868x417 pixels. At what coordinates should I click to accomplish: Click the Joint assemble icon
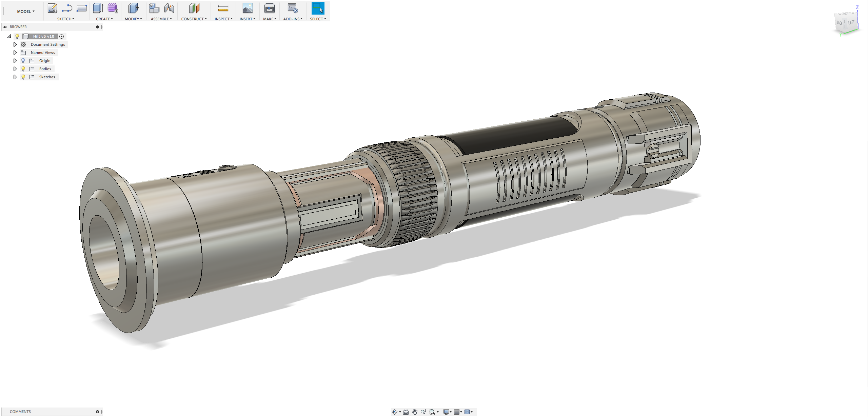pos(169,8)
